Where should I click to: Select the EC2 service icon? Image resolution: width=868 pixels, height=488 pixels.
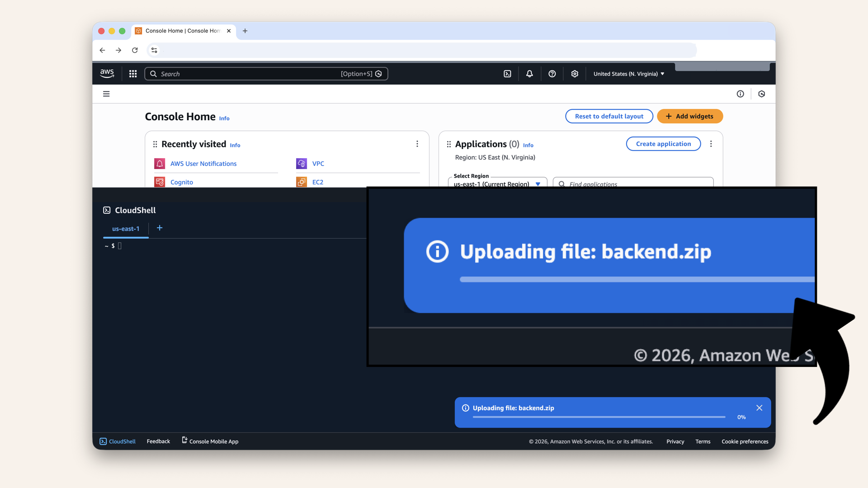pos(301,182)
